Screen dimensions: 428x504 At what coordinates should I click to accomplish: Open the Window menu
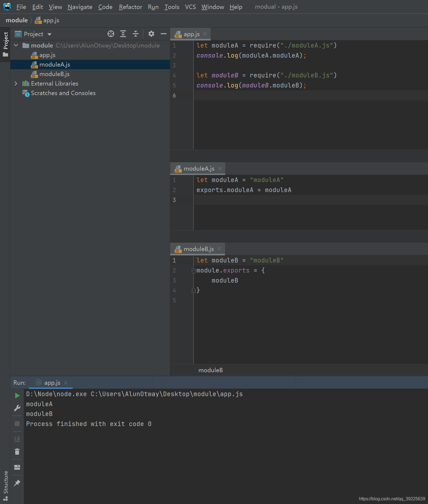coord(213,7)
